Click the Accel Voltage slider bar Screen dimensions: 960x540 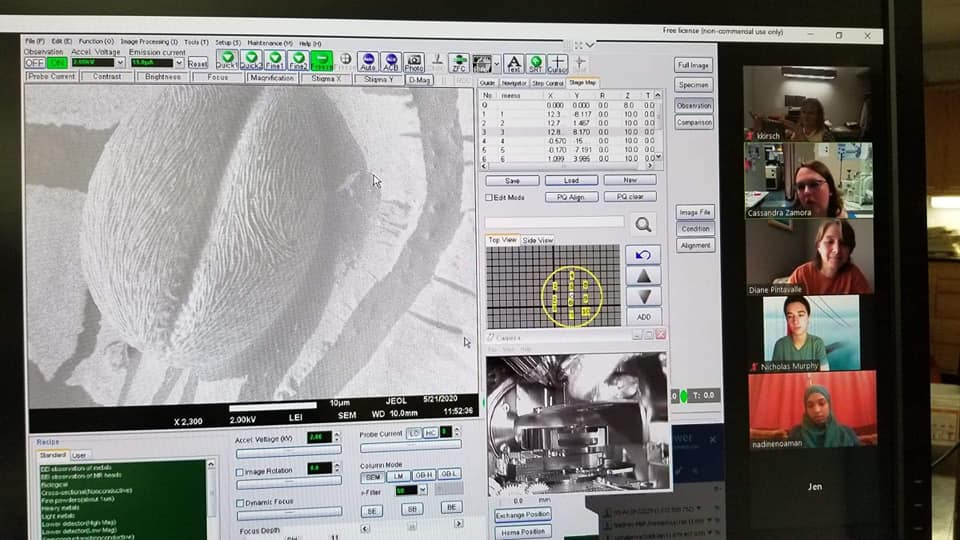click(x=287, y=451)
